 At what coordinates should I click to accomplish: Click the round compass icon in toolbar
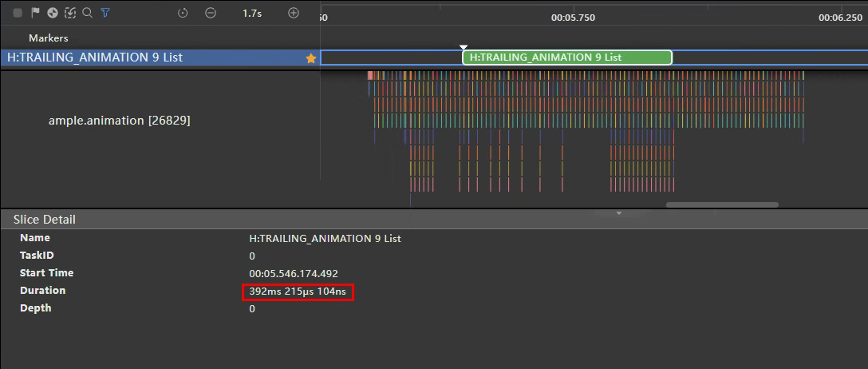(x=53, y=13)
